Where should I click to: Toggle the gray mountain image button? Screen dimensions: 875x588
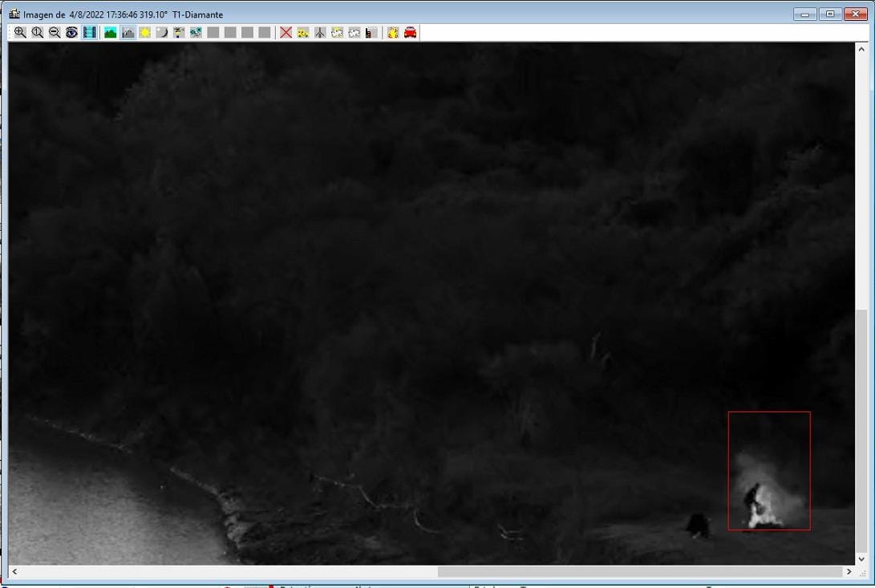(x=128, y=33)
